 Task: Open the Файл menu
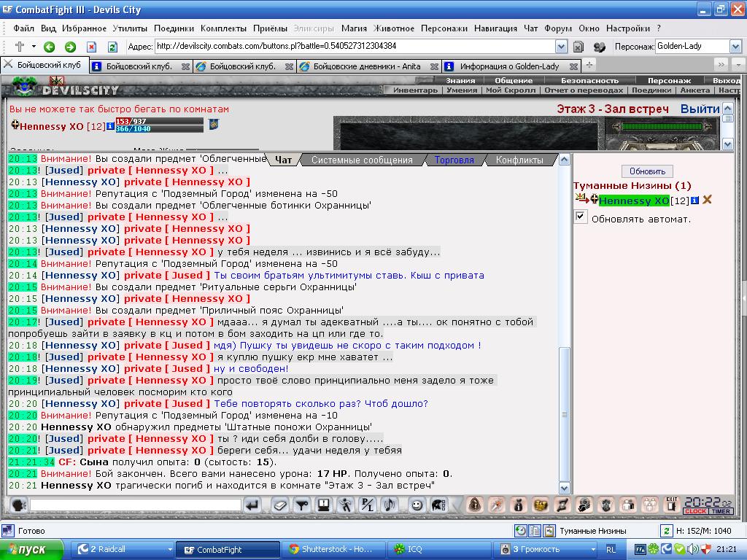(23, 28)
